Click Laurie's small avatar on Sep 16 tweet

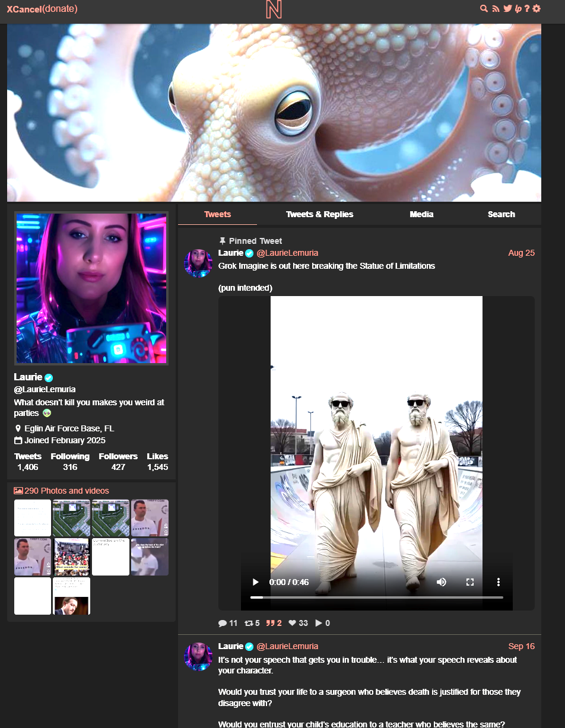(x=198, y=656)
